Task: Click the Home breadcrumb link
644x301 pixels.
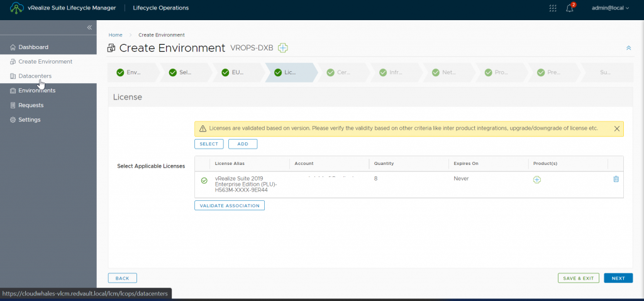Action: (116, 35)
